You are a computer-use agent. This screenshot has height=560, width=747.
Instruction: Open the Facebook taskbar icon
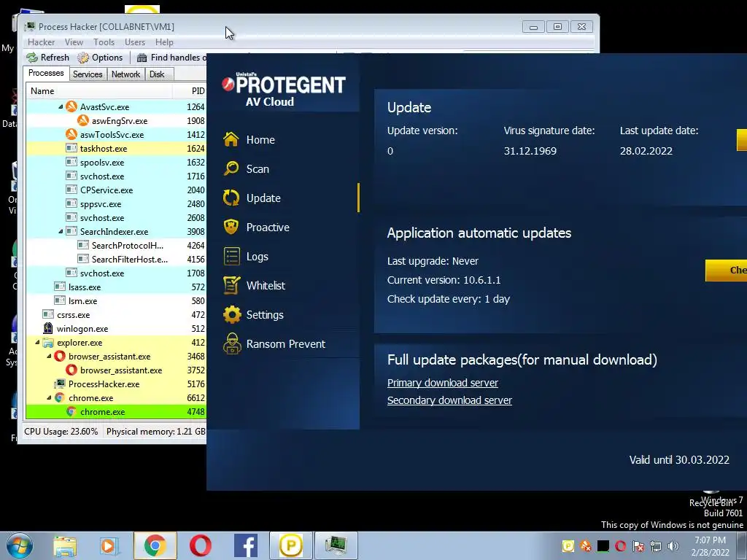[x=246, y=545]
